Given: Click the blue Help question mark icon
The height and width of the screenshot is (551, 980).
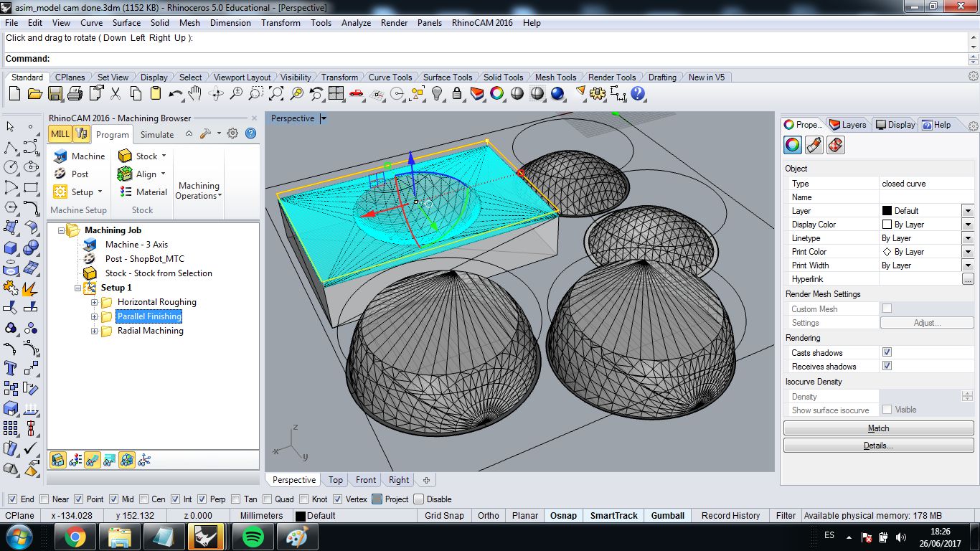Looking at the screenshot, I should click(x=638, y=93).
